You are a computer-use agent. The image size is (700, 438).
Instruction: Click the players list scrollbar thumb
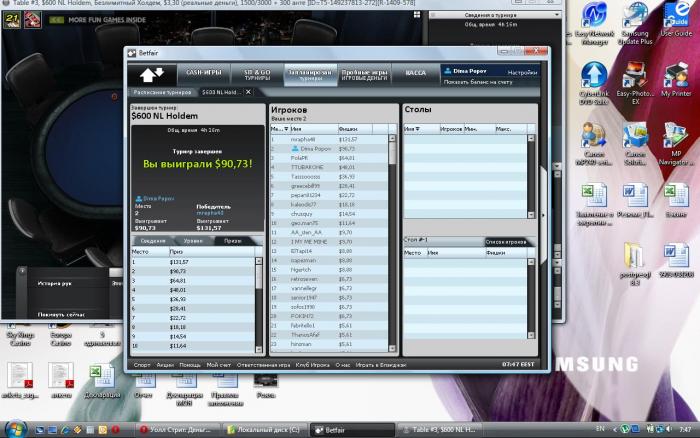pyautogui.click(x=392, y=153)
